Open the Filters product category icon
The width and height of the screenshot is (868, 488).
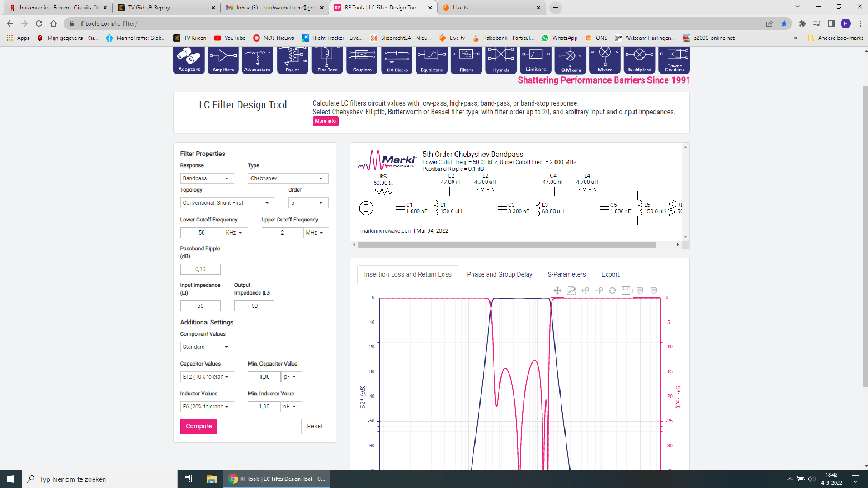click(467, 60)
